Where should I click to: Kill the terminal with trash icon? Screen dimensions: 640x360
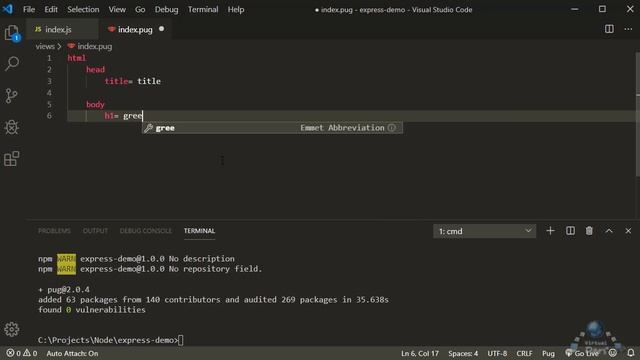[x=589, y=231]
